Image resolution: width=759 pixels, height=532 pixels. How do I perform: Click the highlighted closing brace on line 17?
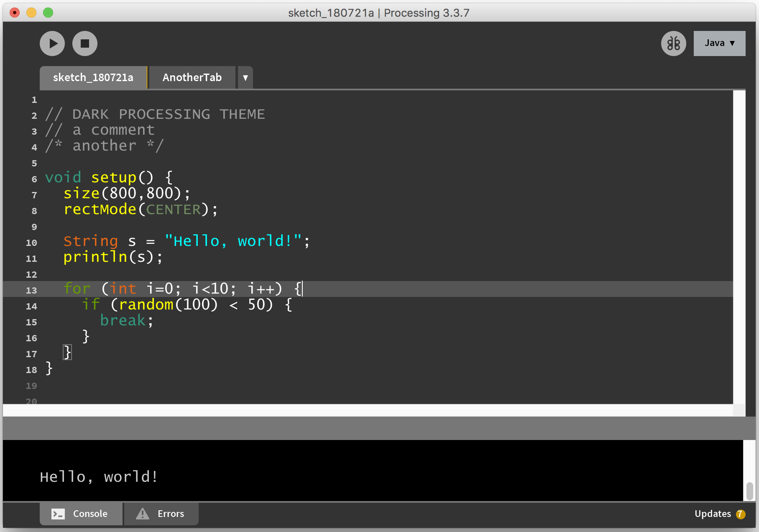pos(67,352)
